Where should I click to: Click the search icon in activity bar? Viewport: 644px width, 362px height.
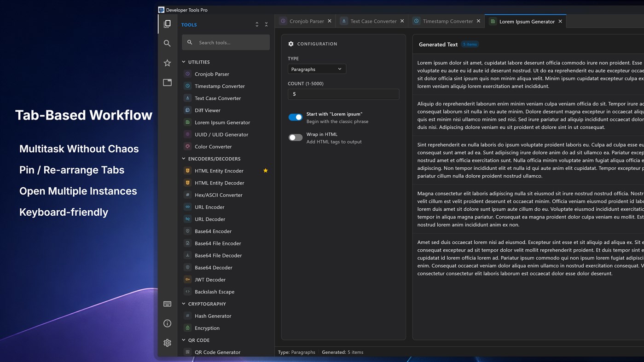coord(167,43)
